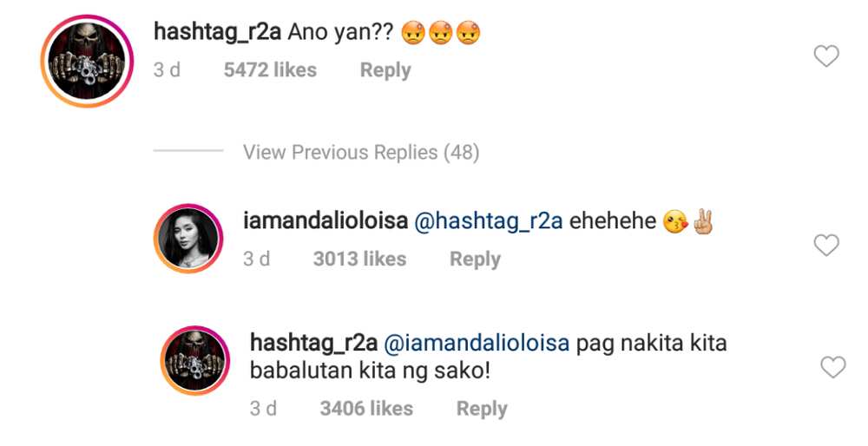The width and height of the screenshot is (868, 446).
Task: Reply to the 'Ano yan??' comment
Action: coord(385,70)
